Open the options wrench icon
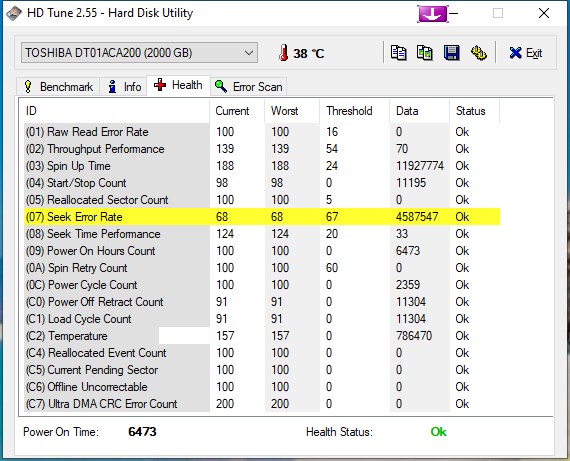Viewport: 570px width, 461px height. 478,53
